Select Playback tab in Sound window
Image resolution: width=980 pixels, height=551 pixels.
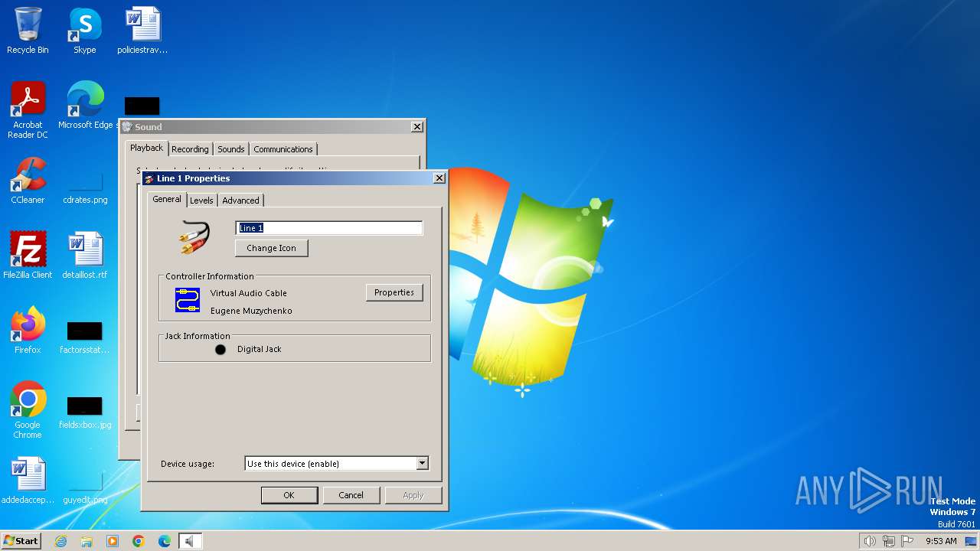point(147,148)
